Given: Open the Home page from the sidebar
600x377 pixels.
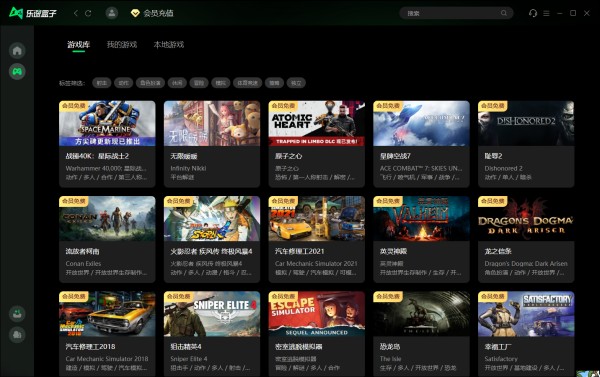Looking at the screenshot, I should [17, 50].
